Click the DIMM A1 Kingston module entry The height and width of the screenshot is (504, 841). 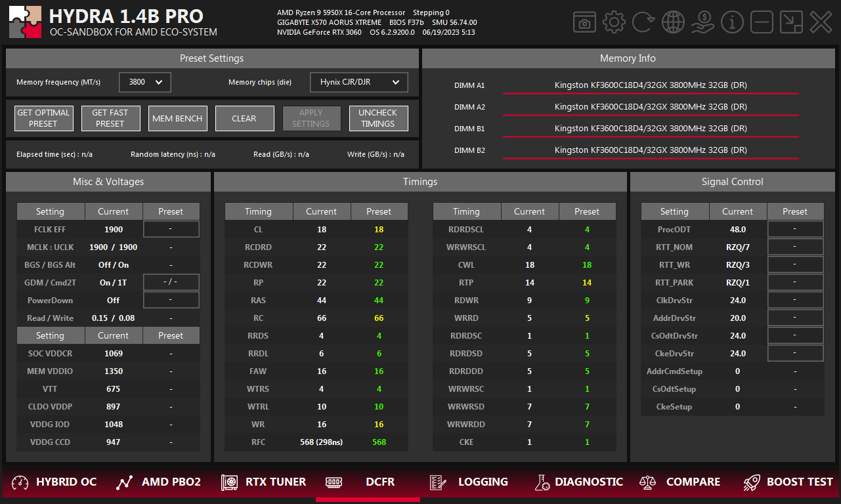[x=651, y=85]
